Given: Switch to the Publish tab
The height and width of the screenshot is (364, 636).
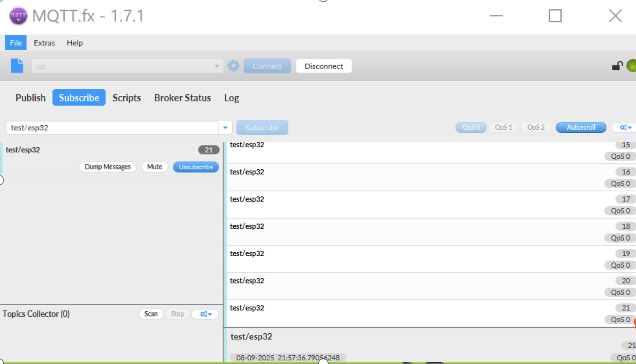Looking at the screenshot, I should click(x=30, y=98).
